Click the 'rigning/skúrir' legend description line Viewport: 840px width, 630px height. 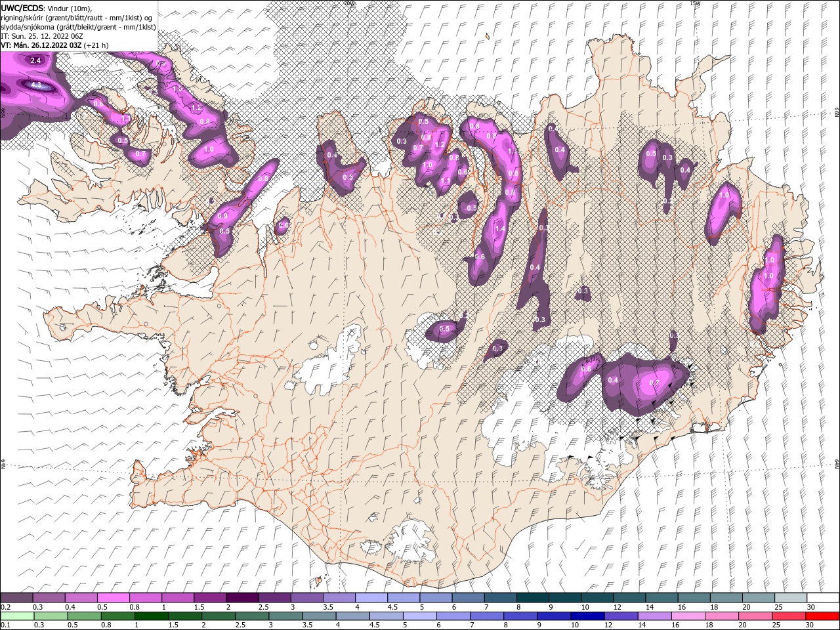(x=78, y=18)
